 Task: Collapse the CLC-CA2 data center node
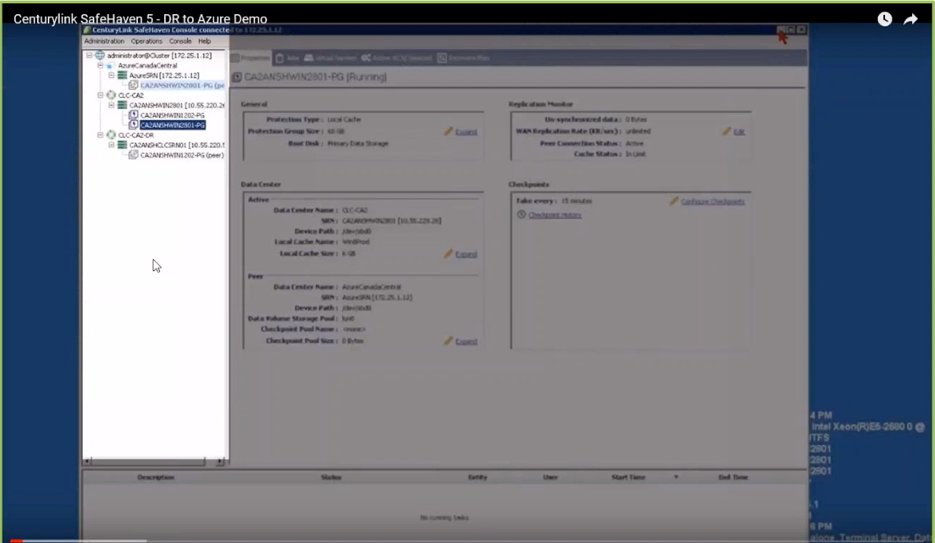pyautogui.click(x=100, y=95)
